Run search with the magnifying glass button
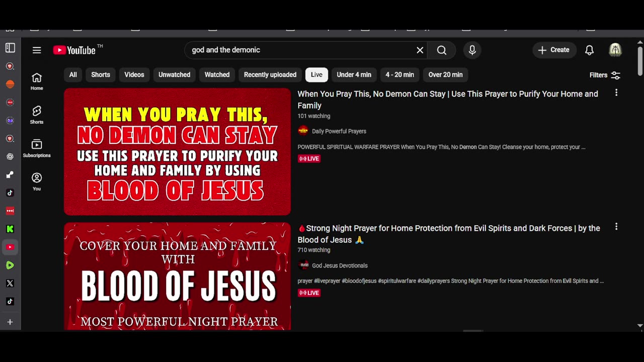 point(442,50)
